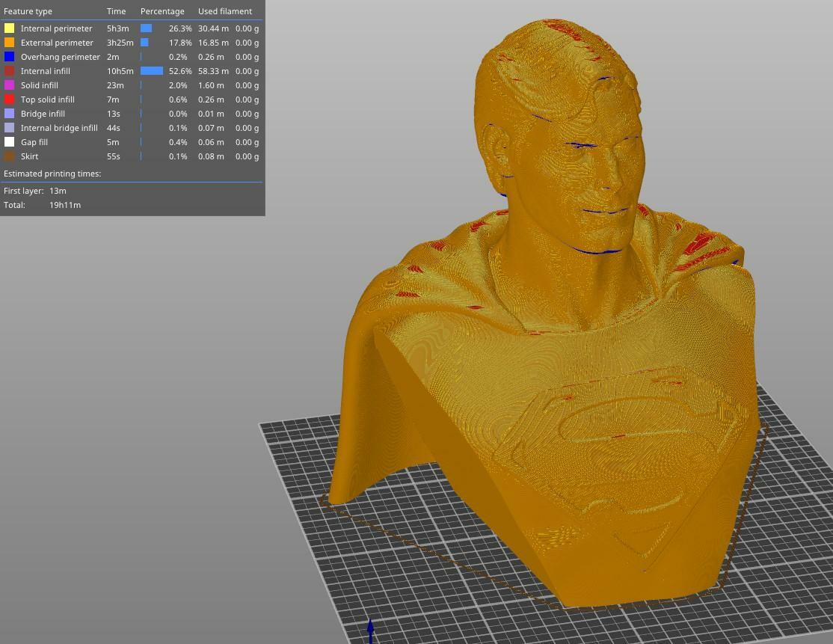This screenshot has width=833, height=644.
Task: Click the Percentage column header
Action: click(162, 11)
